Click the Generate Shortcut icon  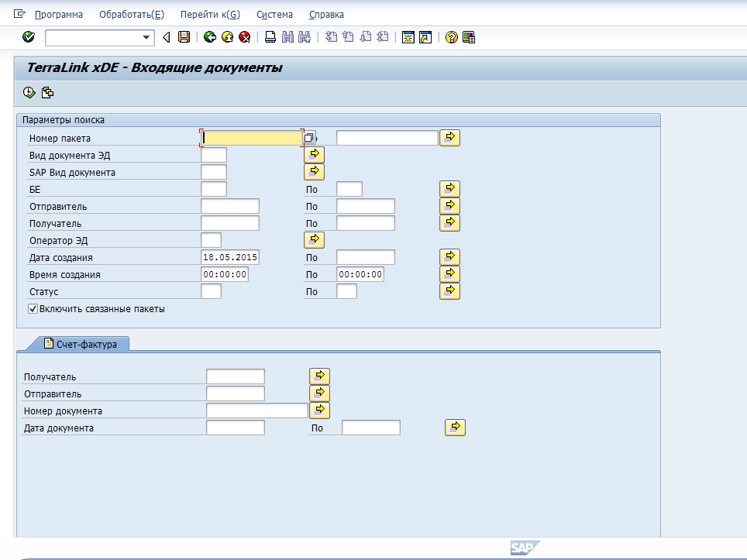point(425,37)
